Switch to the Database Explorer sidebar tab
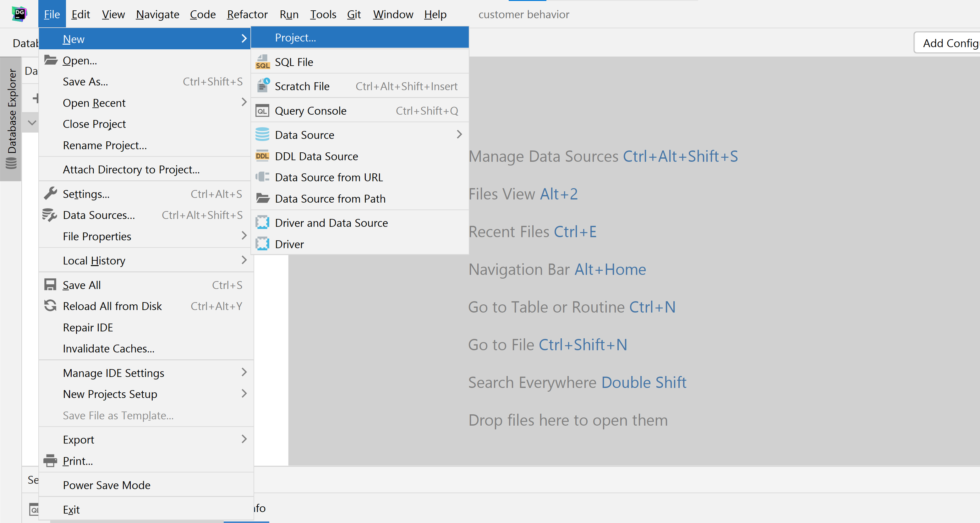 12,116
